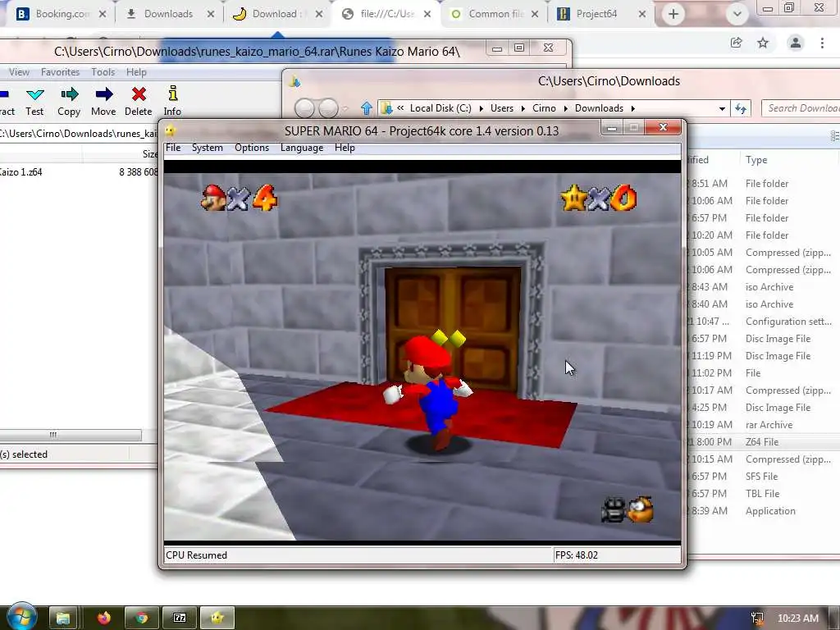Click the 7-Zip address path field

pyautogui.click(x=78, y=134)
